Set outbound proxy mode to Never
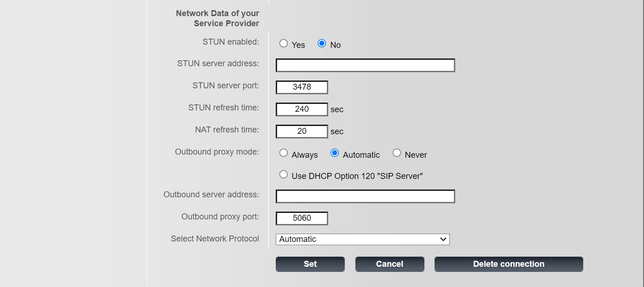This screenshot has width=644, height=287. pyautogui.click(x=397, y=153)
